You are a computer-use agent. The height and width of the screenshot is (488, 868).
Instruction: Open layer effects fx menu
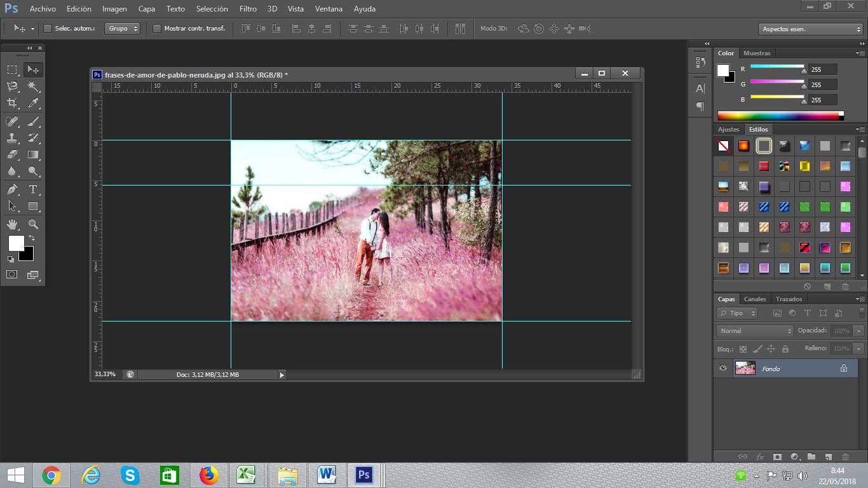[x=760, y=456]
